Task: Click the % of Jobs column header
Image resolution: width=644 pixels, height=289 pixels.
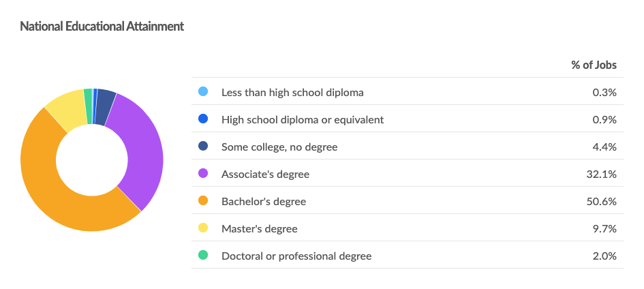Action: (594, 65)
